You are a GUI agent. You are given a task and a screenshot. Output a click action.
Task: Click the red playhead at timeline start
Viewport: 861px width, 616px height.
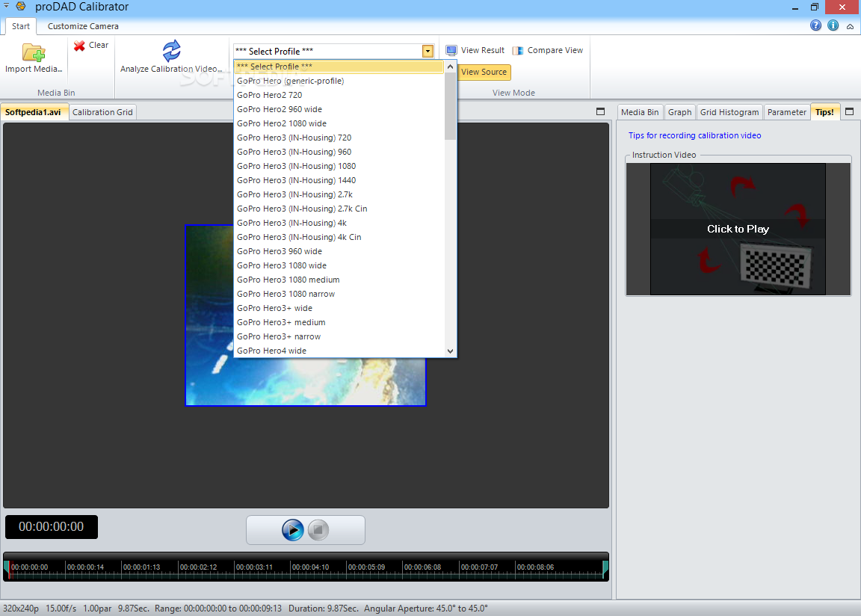click(9, 570)
